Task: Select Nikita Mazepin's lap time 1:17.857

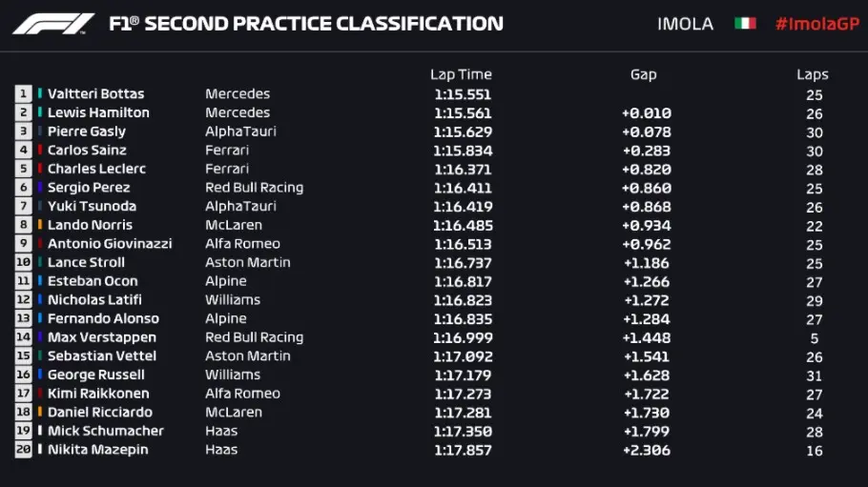Action: click(x=462, y=450)
